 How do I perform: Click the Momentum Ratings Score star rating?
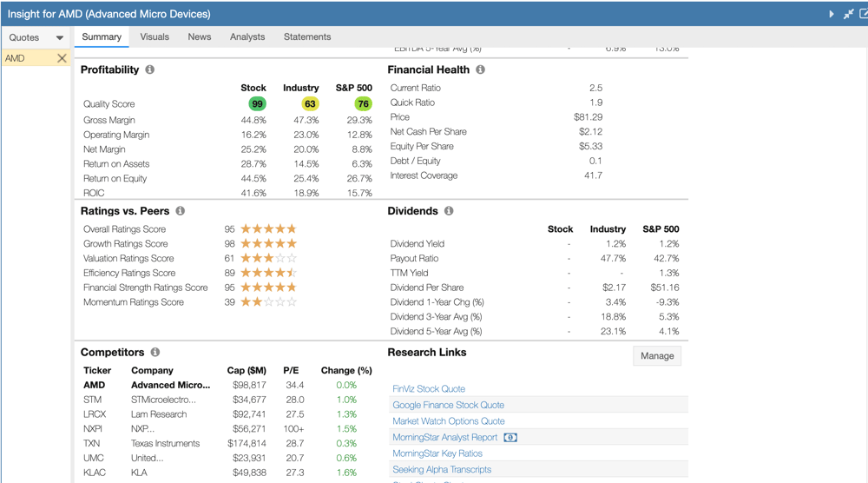[x=268, y=302]
